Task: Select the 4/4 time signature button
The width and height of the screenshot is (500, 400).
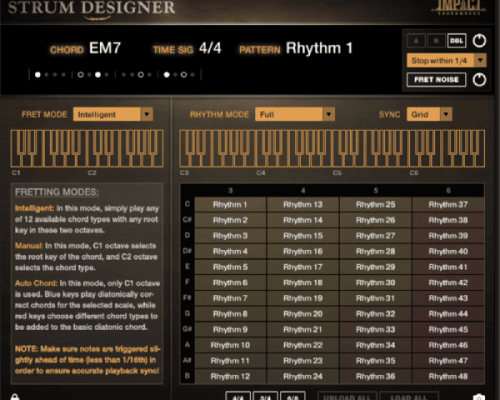Action: 238,396
